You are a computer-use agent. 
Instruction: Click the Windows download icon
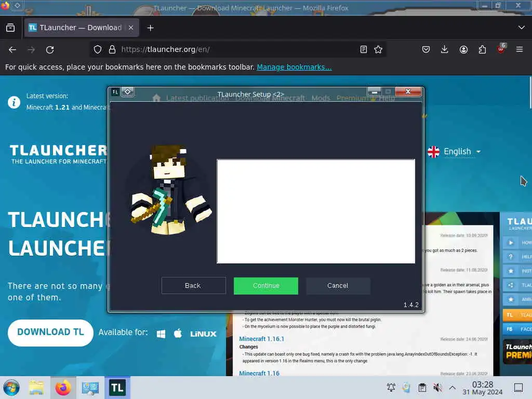161,334
